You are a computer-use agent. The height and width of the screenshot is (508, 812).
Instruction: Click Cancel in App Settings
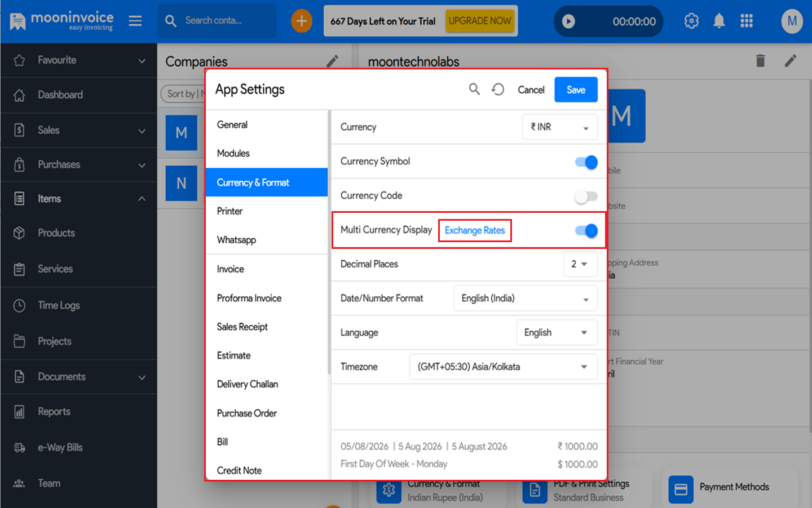531,90
